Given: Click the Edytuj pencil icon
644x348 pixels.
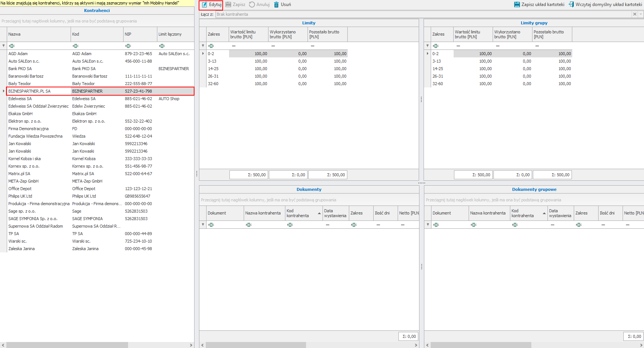Looking at the screenshot, I should click(205, 5).
